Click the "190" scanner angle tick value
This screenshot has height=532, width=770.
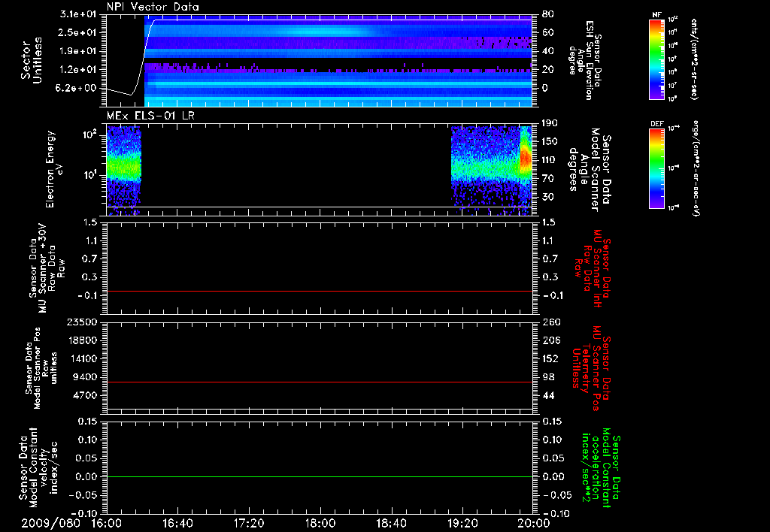(x=550, y=123)
